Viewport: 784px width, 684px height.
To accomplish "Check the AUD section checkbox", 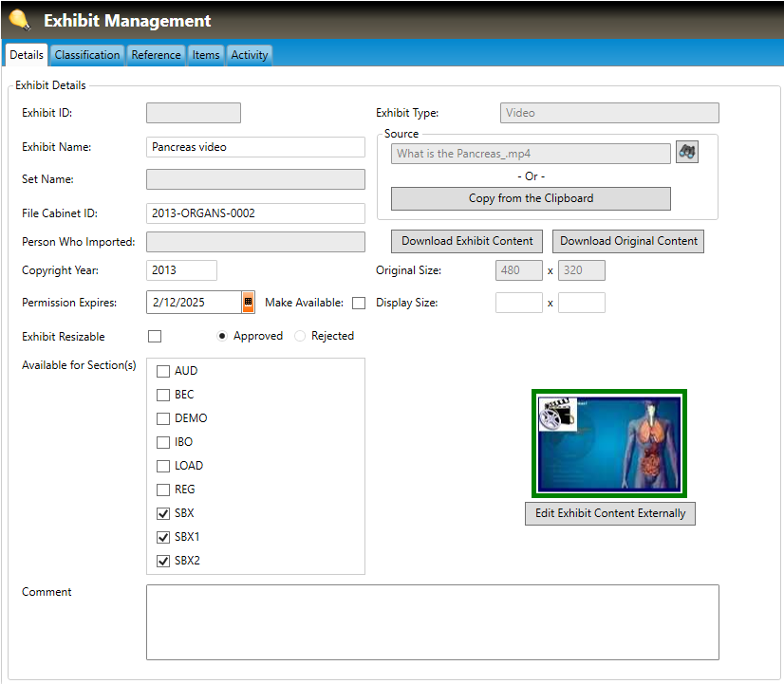I will click(x=163, y=371).
